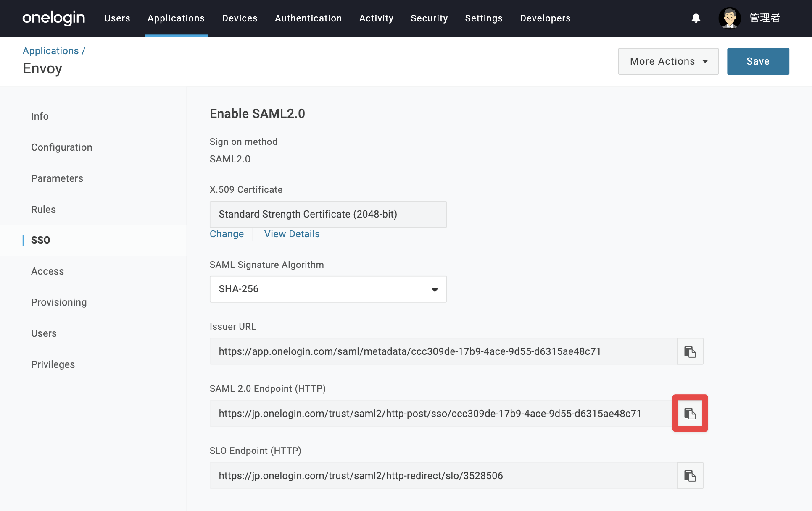Viewport: 812px width, 511px height.
Task: Open the Security menu
Action: pos(429,18)
